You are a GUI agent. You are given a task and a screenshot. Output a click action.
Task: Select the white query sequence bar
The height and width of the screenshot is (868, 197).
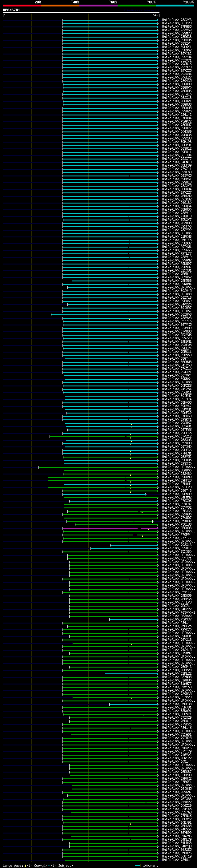(x=81, y=12)
